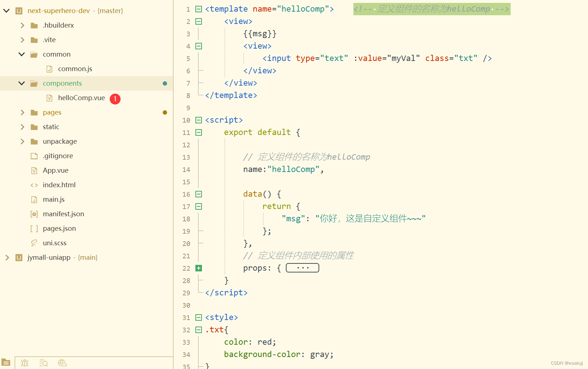Click the common.js file icon
Image resolution: width=588 pixels, height=369 pixels.
click(49, 69)
